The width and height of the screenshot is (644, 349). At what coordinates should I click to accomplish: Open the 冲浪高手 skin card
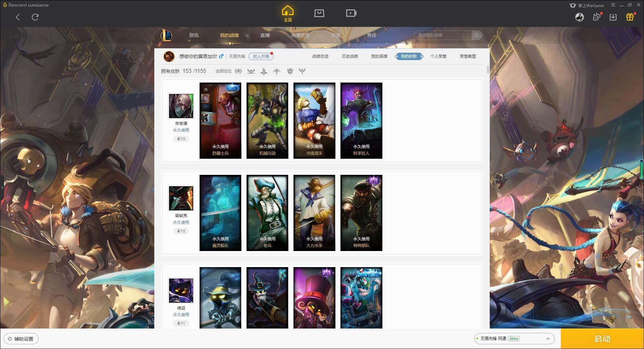click(314, 120)
